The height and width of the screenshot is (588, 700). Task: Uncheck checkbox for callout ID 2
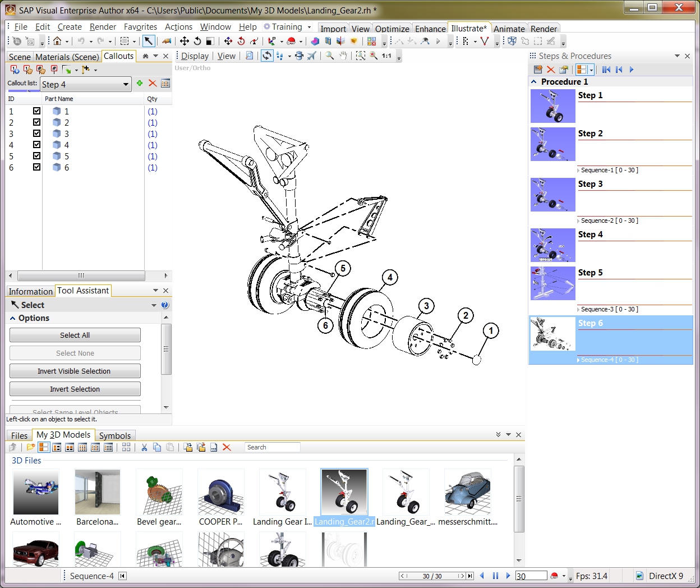[x=36, y=122]
